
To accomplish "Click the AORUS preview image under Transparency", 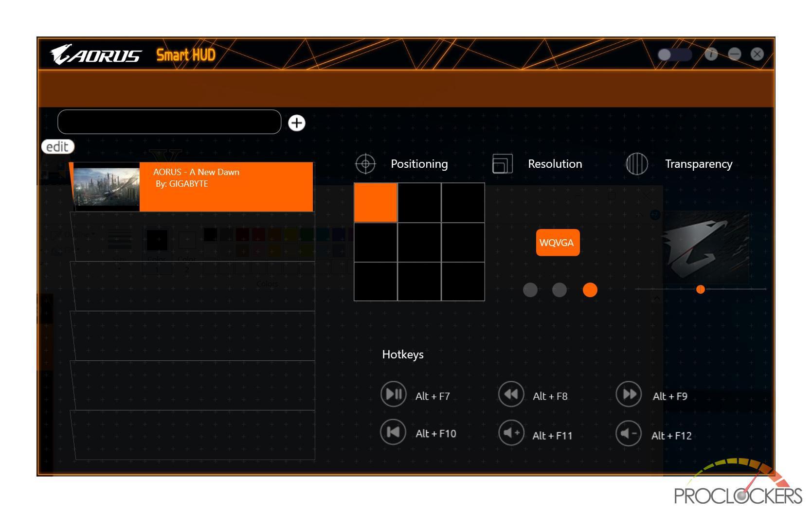I will (x=705, y=247).
